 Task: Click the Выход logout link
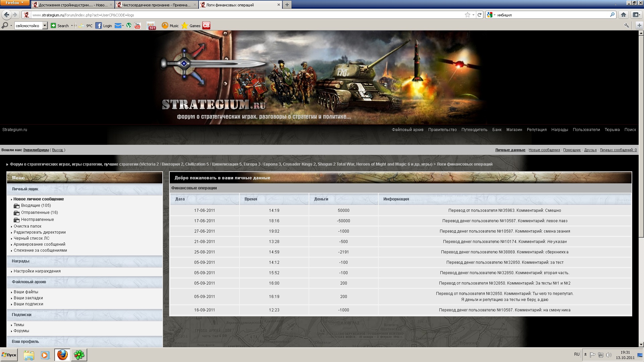click(57, 150)
